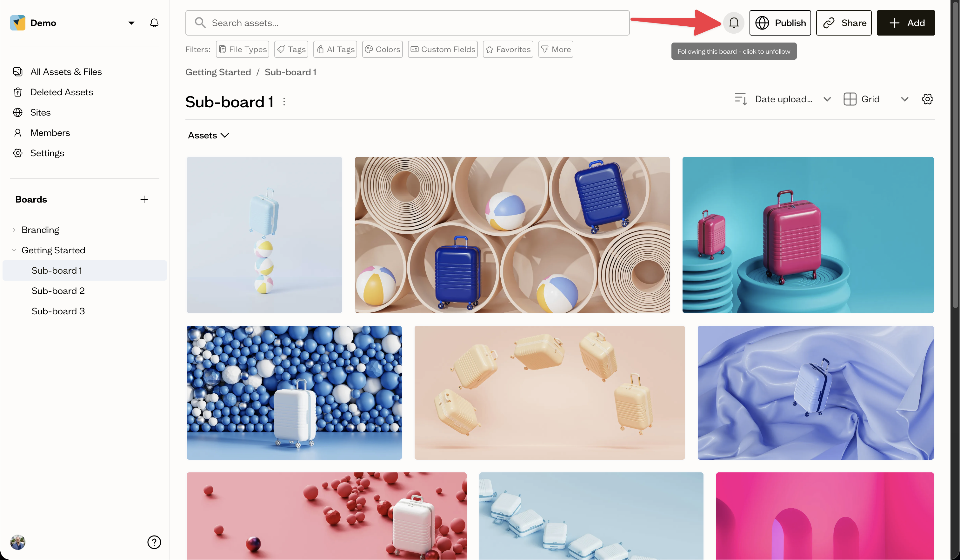Click the Demo workspace logo icon
The width and height of the screenshot is (960, 560).
[17, 23]
